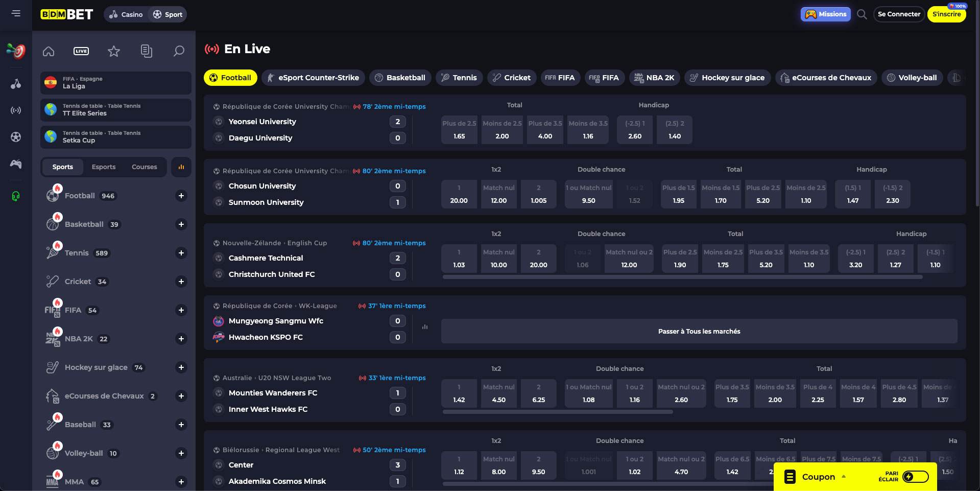Click the S'inscrire button

(946, 14)
